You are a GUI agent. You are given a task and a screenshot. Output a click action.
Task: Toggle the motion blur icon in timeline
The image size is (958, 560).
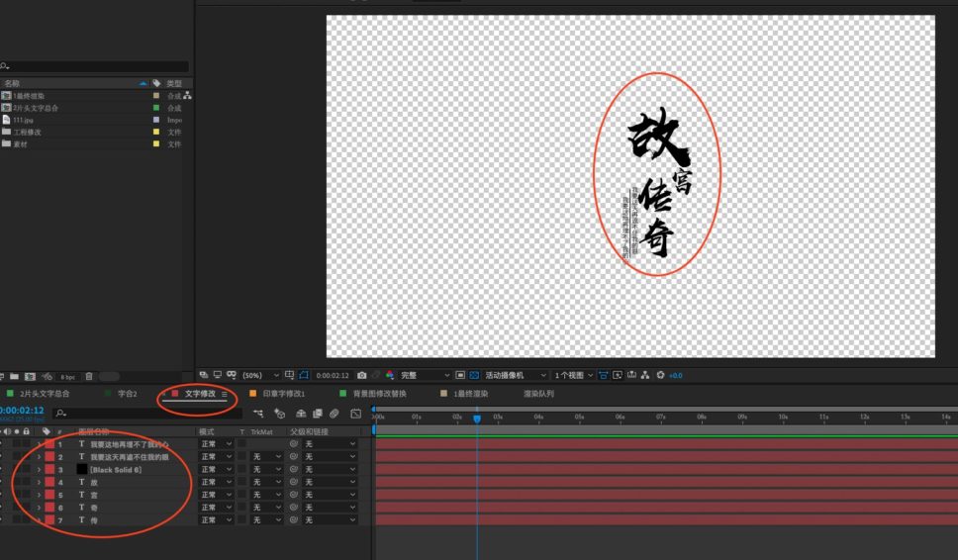coord(335,414)
